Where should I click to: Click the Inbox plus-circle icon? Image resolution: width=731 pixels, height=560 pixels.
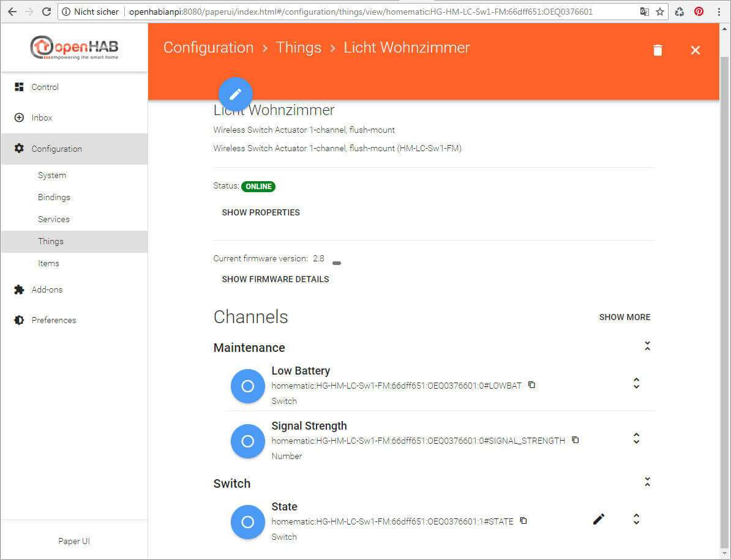click(19, 118)
